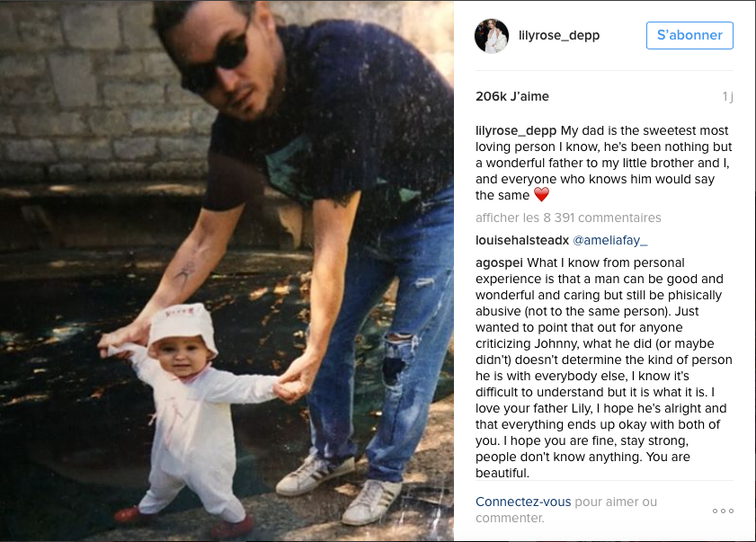Click the caption text starting My dad
This screenshot has width=756, height=542.
pyautogui.click(x=604, y=163)
